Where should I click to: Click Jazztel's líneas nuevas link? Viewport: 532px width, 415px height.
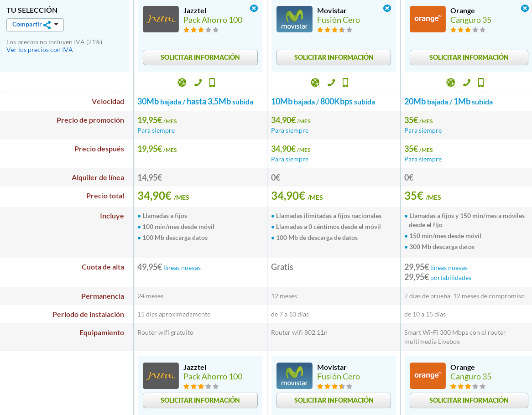tap(182, 268)
